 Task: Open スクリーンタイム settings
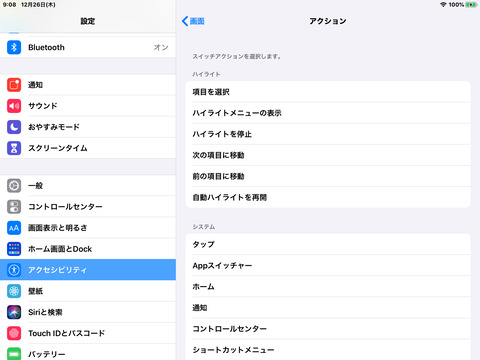tap(88, 148)
